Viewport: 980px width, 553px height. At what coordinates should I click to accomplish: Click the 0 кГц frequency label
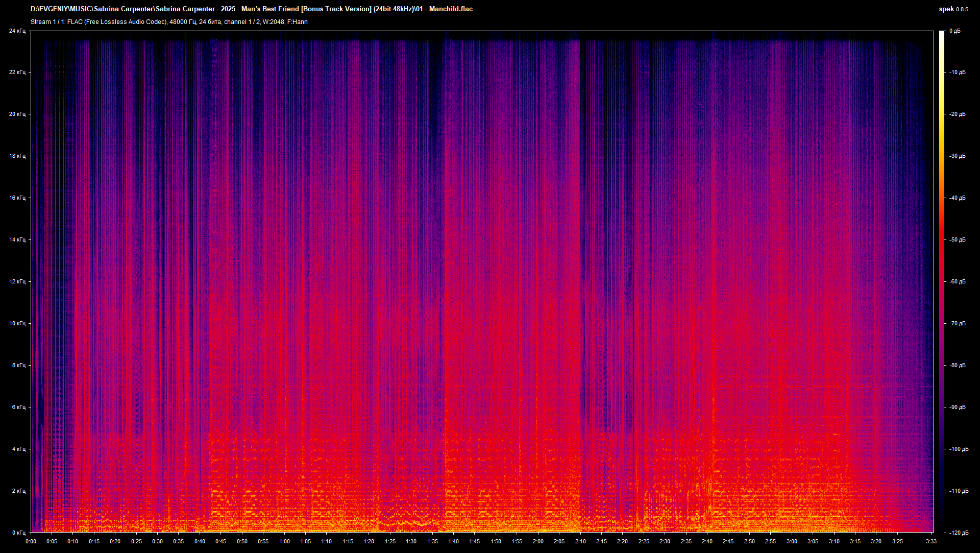click(x=18, y=533)
